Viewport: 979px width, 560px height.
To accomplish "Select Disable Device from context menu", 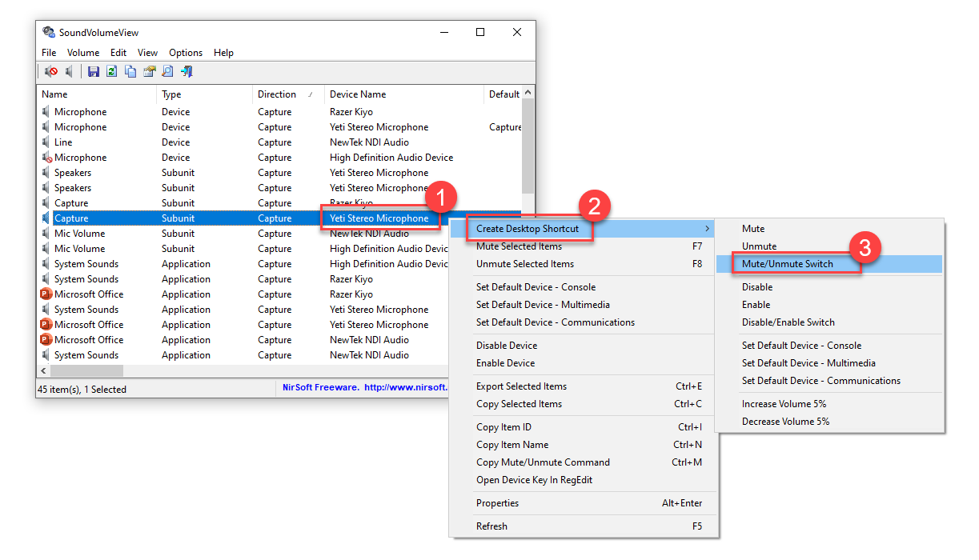I will (x=507, y=346).
